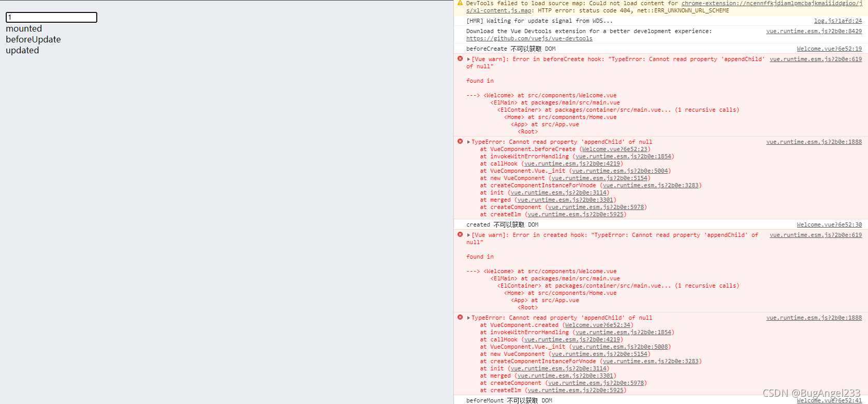
Task: Open the github.com/vuejs/vue-devtools link
Action: point(529,39)
